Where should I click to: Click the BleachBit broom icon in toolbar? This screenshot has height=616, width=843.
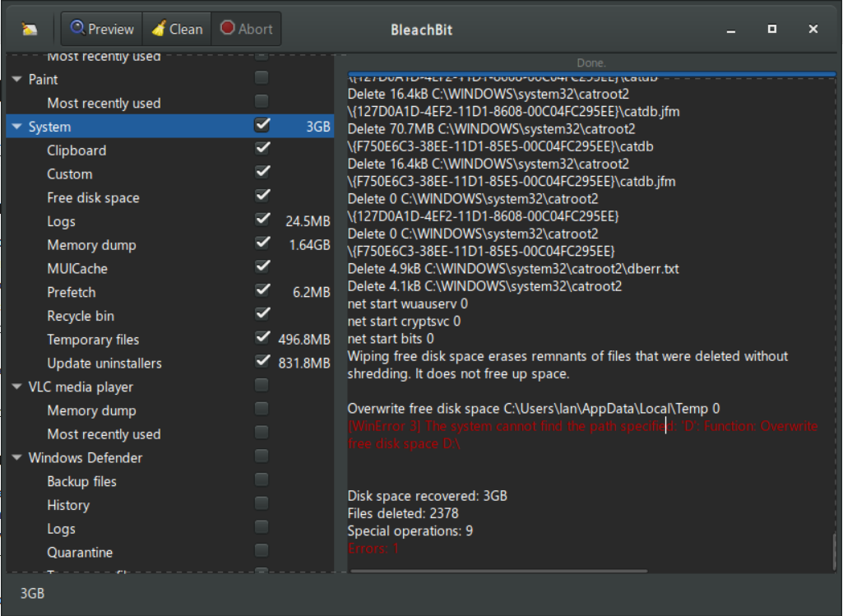(29, 28)
